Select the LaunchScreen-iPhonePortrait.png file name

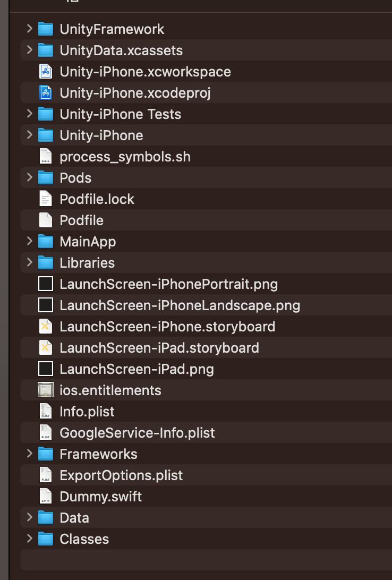click(169, 284)
